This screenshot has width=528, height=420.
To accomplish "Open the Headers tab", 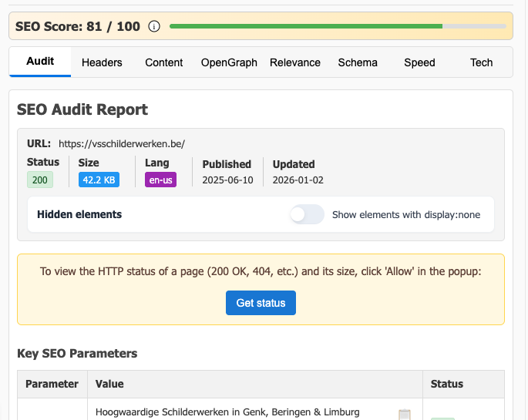I will (102, 62).
